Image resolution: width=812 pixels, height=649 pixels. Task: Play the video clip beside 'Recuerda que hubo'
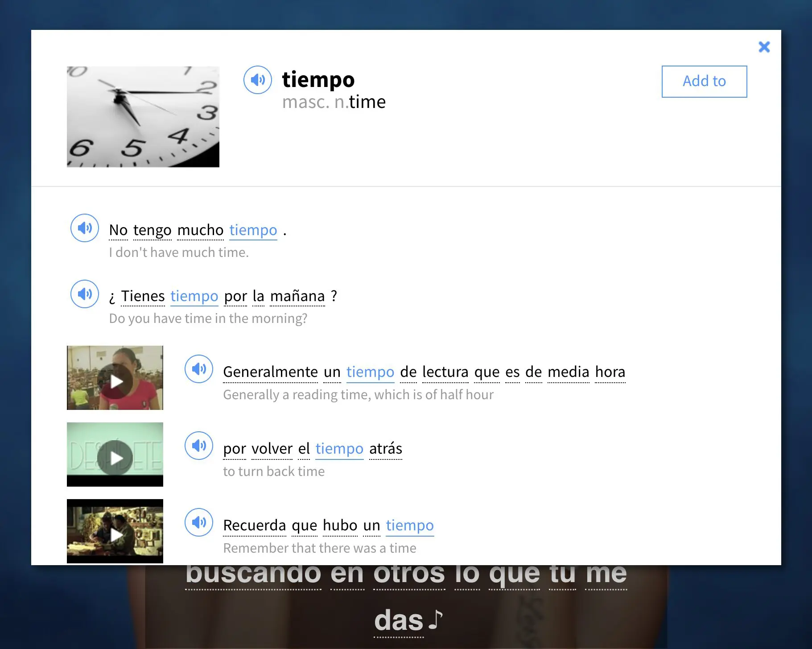coord(116,534)
